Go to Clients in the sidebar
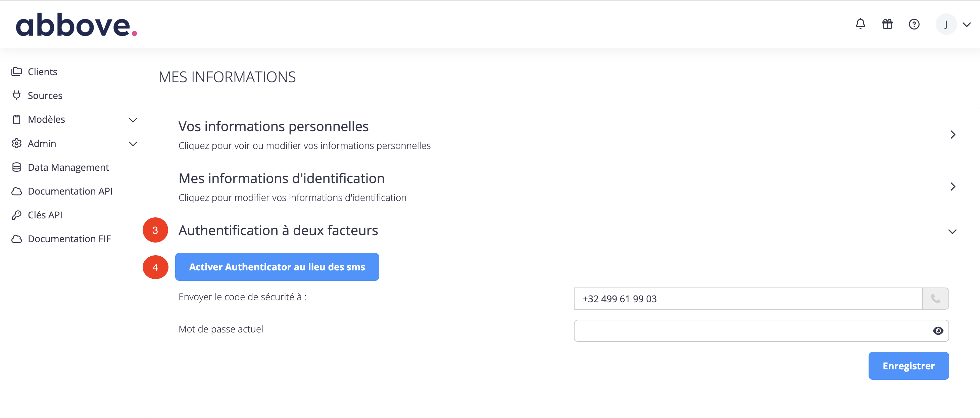The height and width of the screenshot is (418, 980). pos(42,71)
